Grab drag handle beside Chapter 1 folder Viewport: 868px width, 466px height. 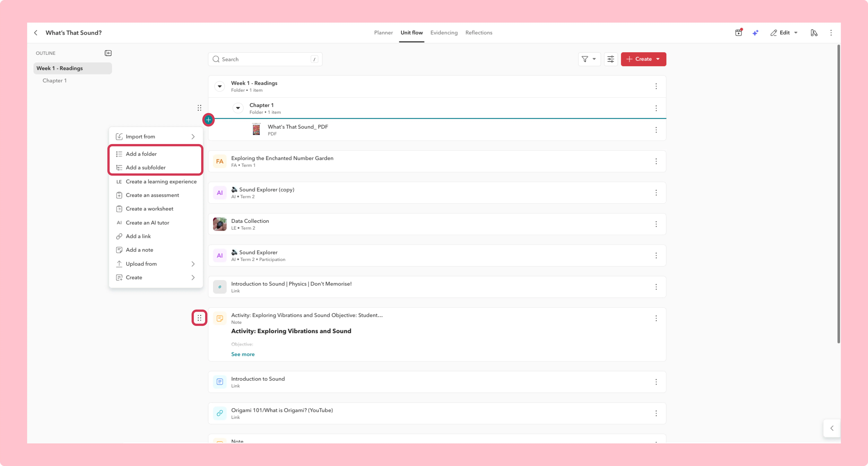pyautogui.click(x=199, y=108)
